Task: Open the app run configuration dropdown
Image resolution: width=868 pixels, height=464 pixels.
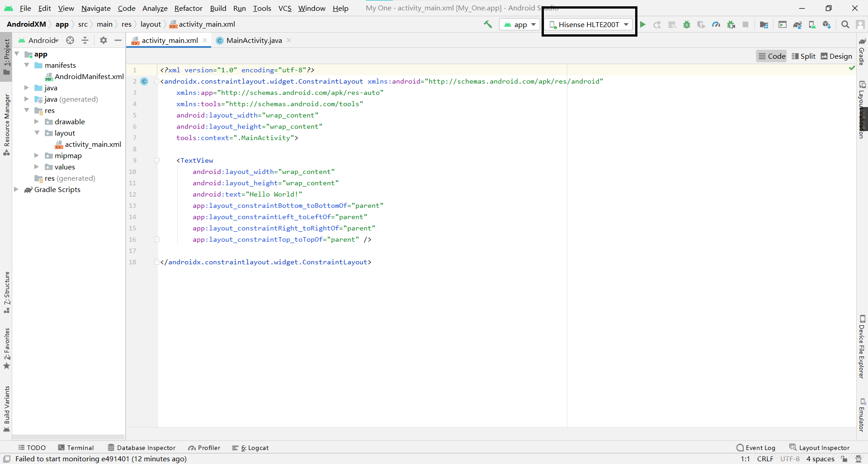Action: click(520, 24)
